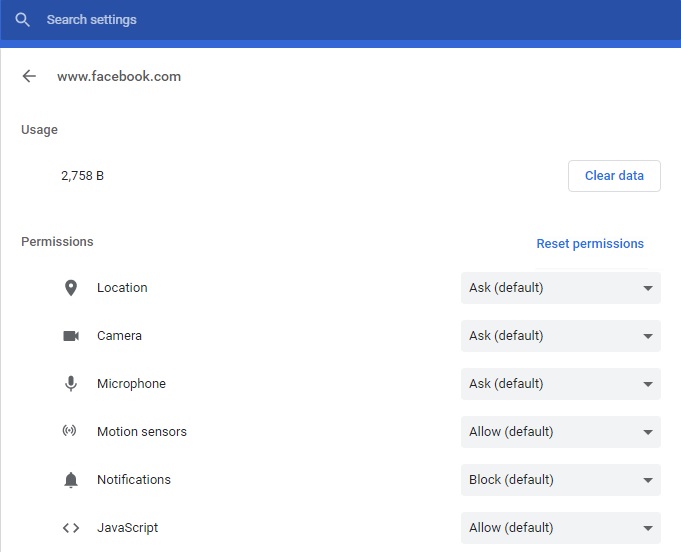Click the Microphone icon

71,383
